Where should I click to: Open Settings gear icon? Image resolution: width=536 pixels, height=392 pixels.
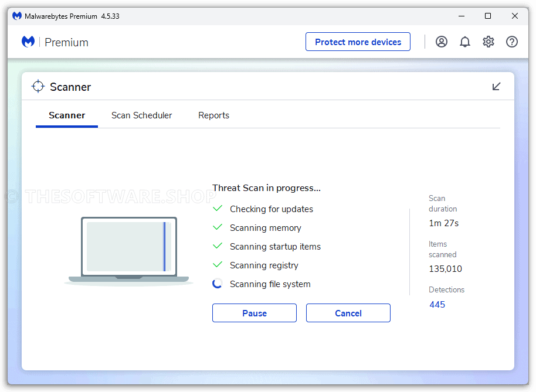(x=488, y=42)
